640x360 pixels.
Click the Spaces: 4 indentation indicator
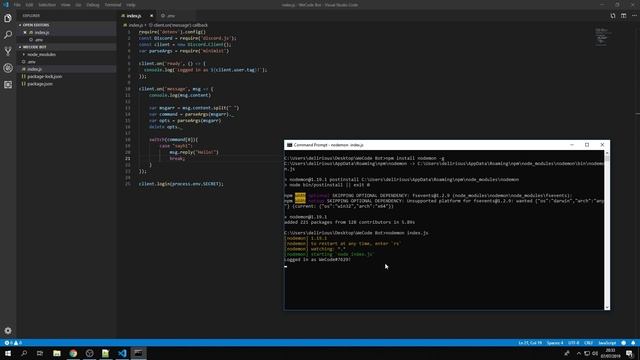coord(555,343)
